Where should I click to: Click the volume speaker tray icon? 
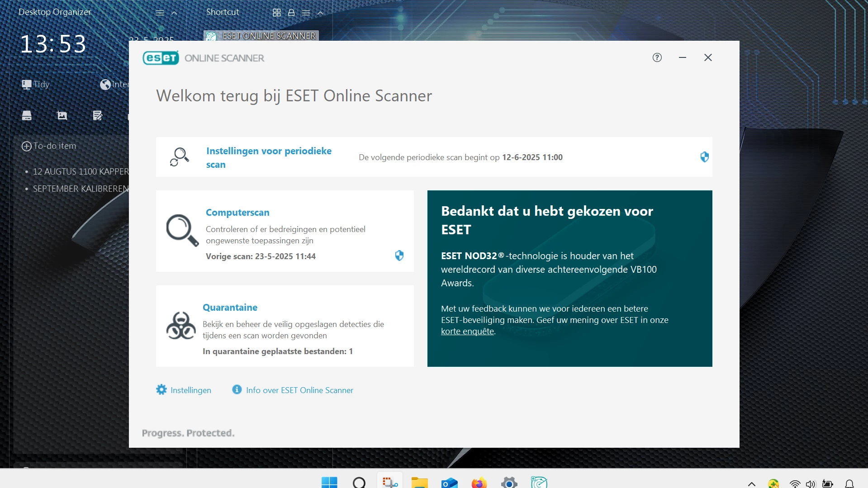pos(811,484)
